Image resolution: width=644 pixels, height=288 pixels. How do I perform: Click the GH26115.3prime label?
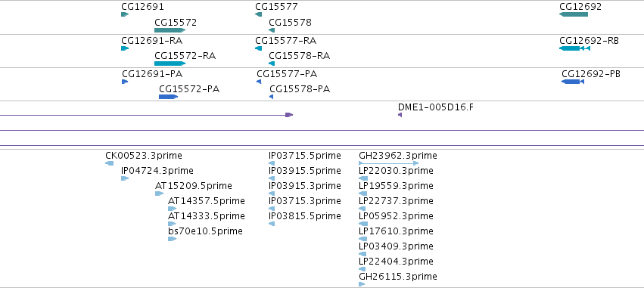pyautogui.click(x=398, y=277)
